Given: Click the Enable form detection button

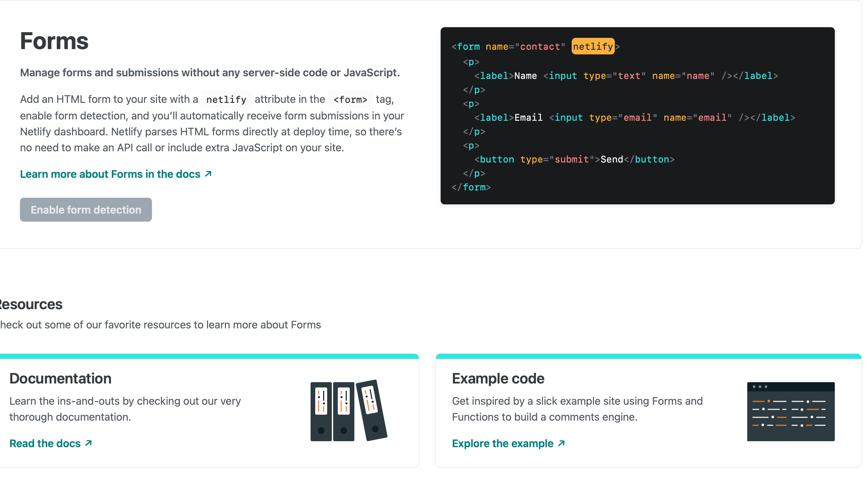Looking at the screenshot, I should click(x=86, y=210).
